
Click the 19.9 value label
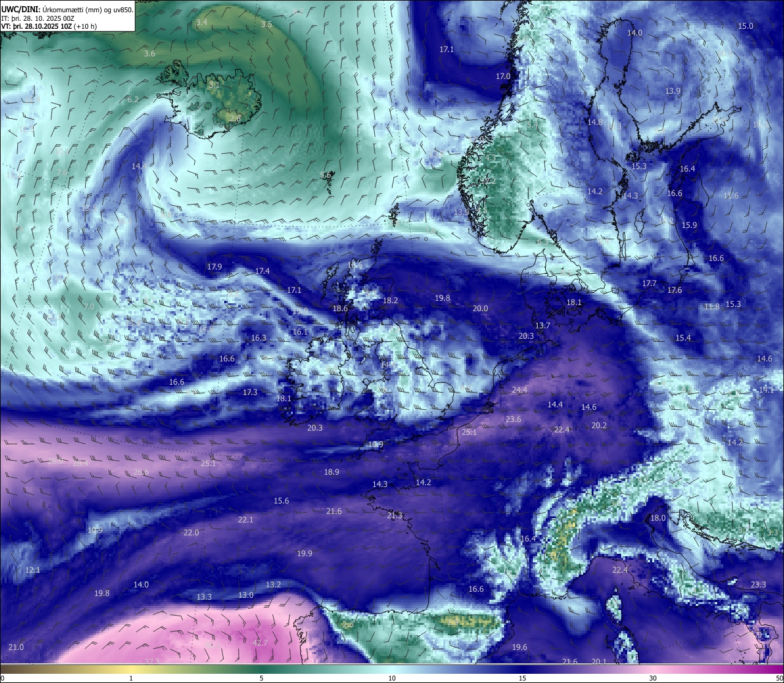[304, 554]
